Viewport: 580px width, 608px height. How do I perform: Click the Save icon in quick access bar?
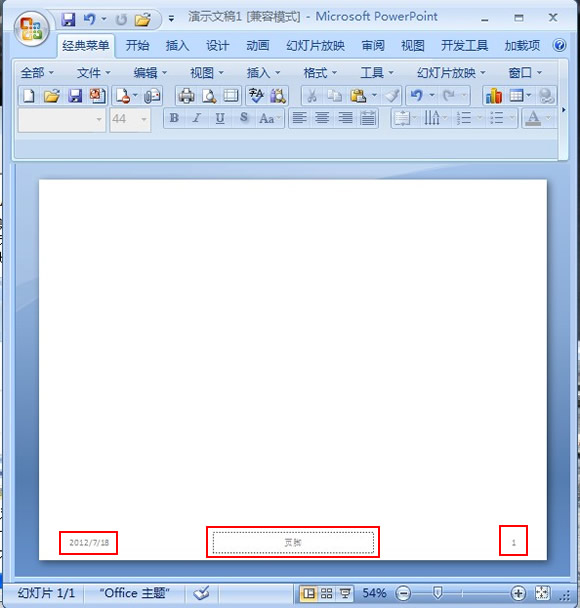coord(68,19)
